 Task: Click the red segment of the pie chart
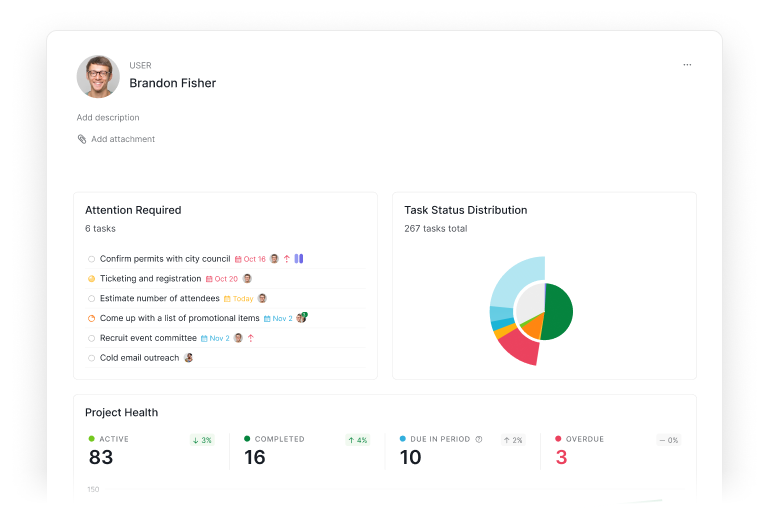[520, 348]
